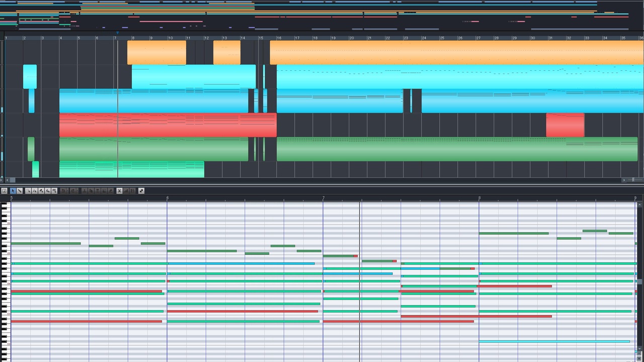Viewport: 644px width, 362px height.
Task: Click bar 20 on the arrangement ruler
Action: tap(351, 38)
